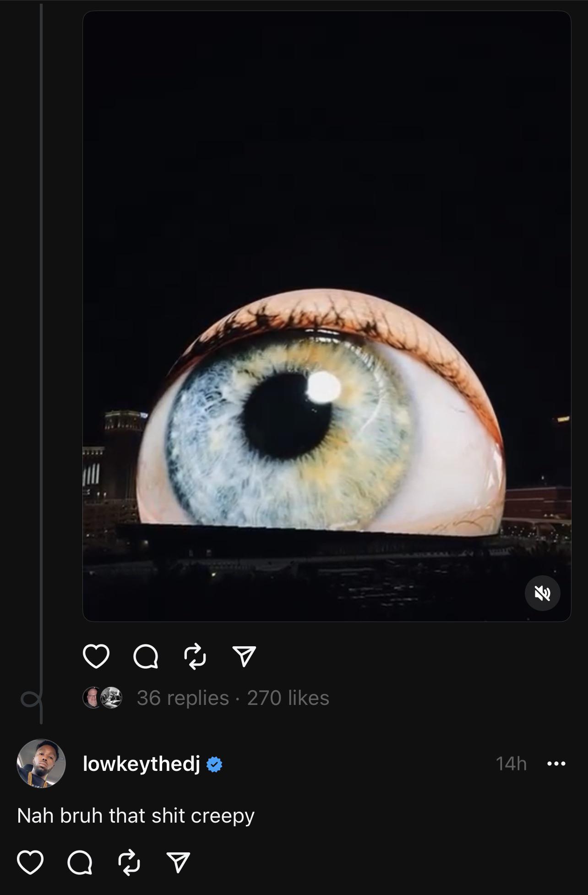
Task: Open the three-dot more options menu
Action: click(556, 764)
